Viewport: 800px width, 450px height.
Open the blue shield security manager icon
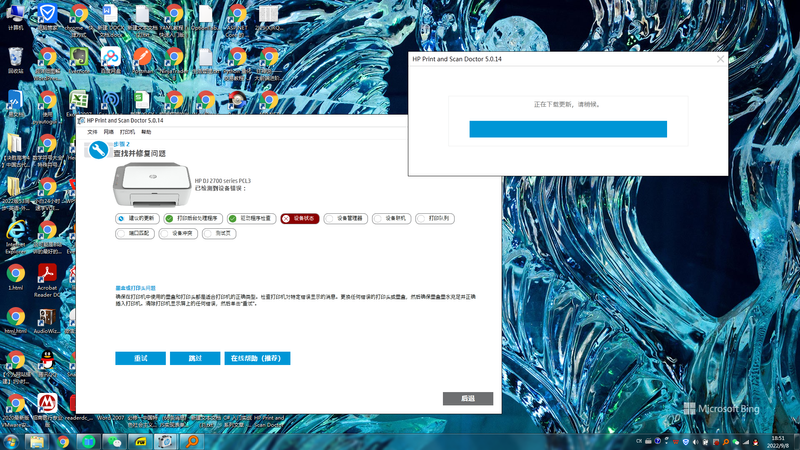click(x=47, y=17)
